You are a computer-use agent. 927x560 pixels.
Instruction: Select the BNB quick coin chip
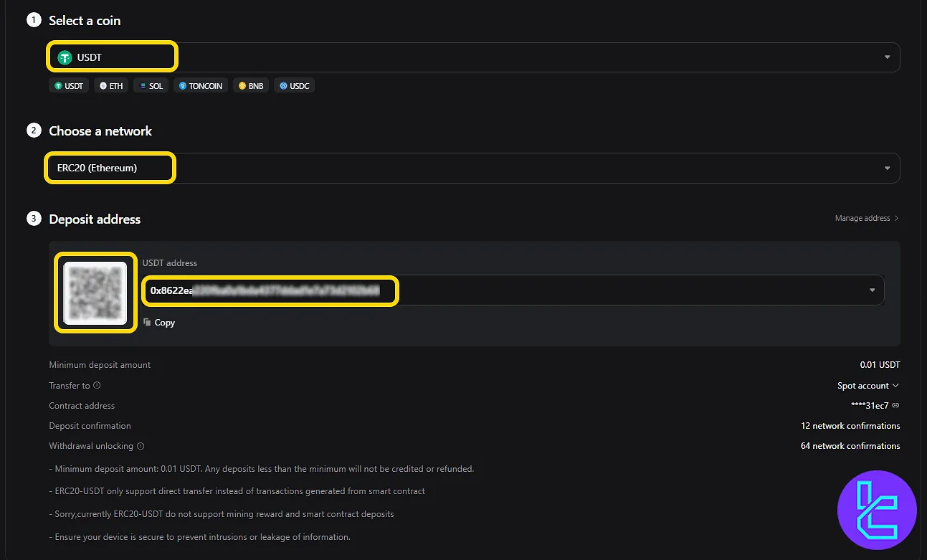[x=251, y=86]
